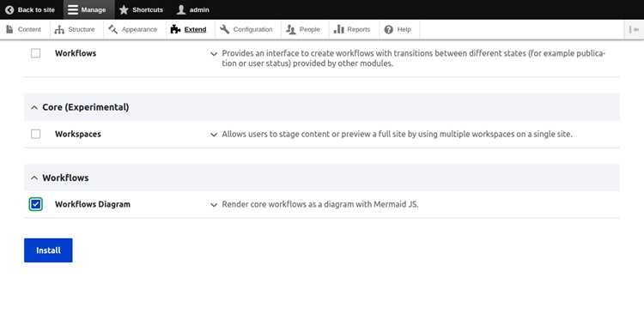
Task: Open Reports via its bar chart icon
Action: pos(338,29)
